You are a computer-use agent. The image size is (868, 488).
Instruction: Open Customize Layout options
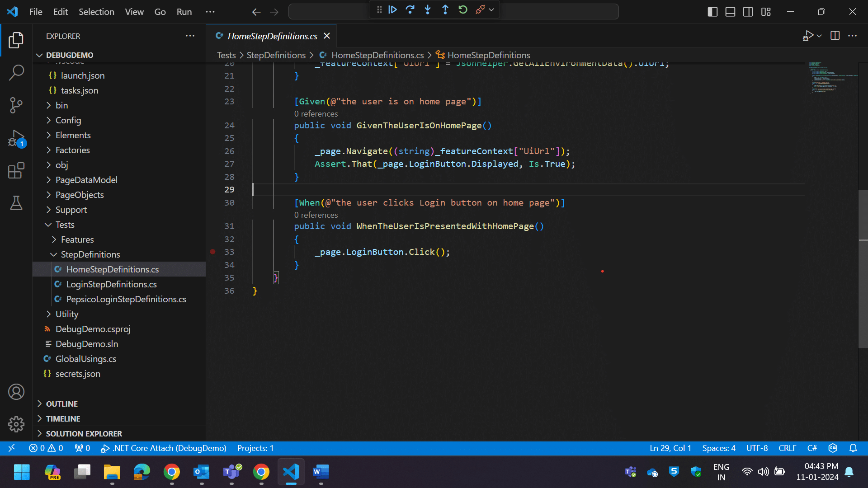click(x=766, y=12)
